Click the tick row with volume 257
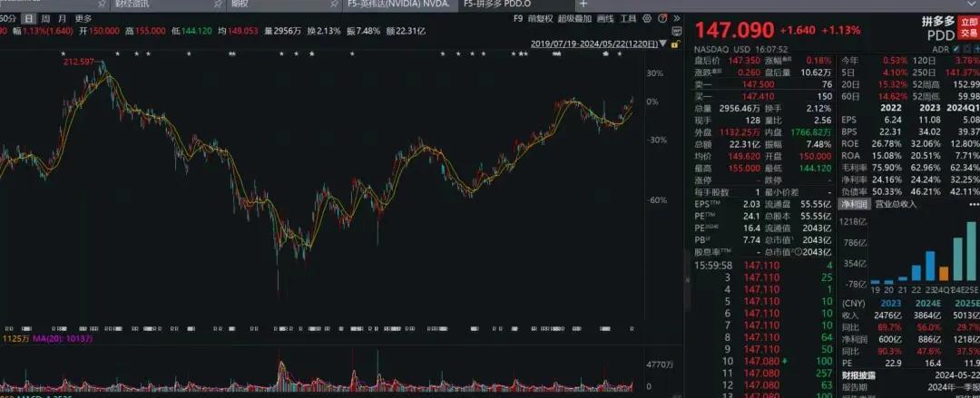Screen dimensions: 980x398 [x=763, y=373]
